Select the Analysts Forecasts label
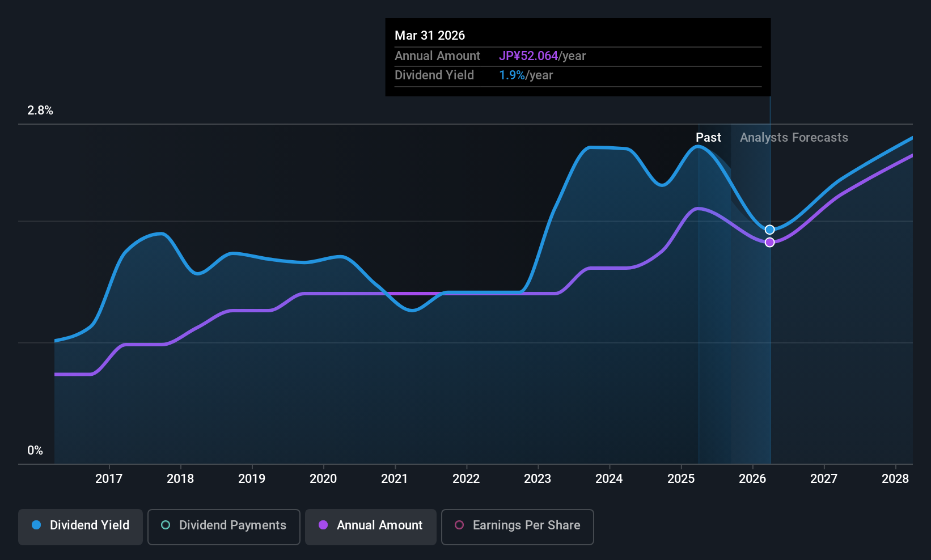Screen dimensions: 931x560 click(794, 138)
